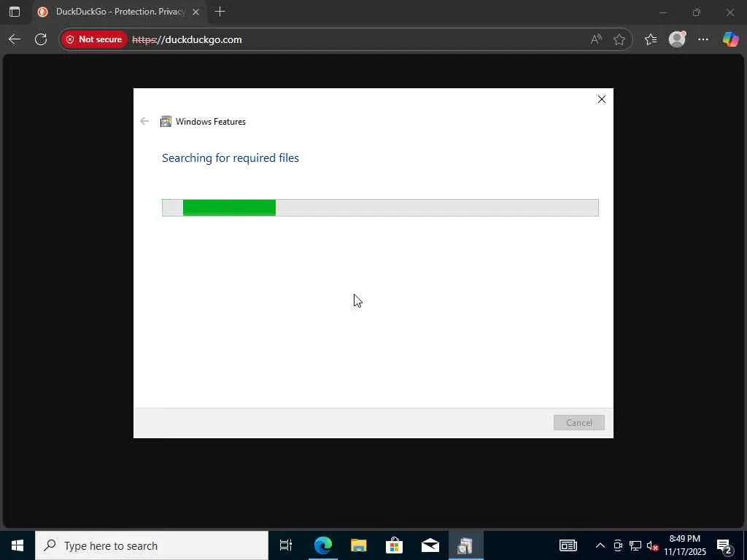Close the DuckDuckGo tab
Image resolution: width=747 pixels, height=560 pixels.
(x=196, y=12)
